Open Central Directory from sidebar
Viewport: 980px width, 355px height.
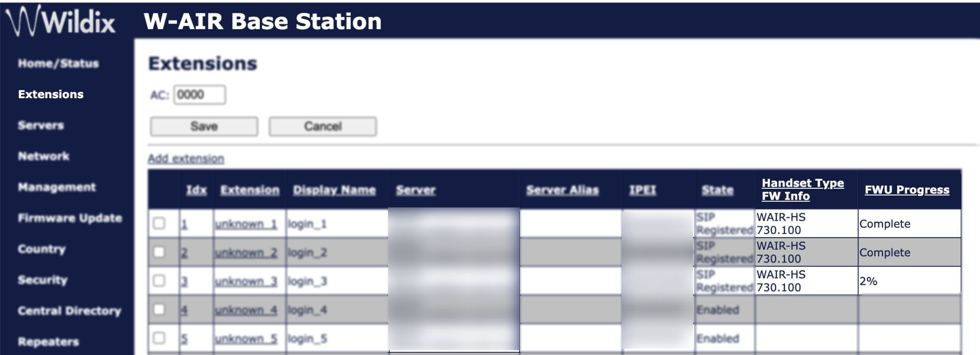69,311
